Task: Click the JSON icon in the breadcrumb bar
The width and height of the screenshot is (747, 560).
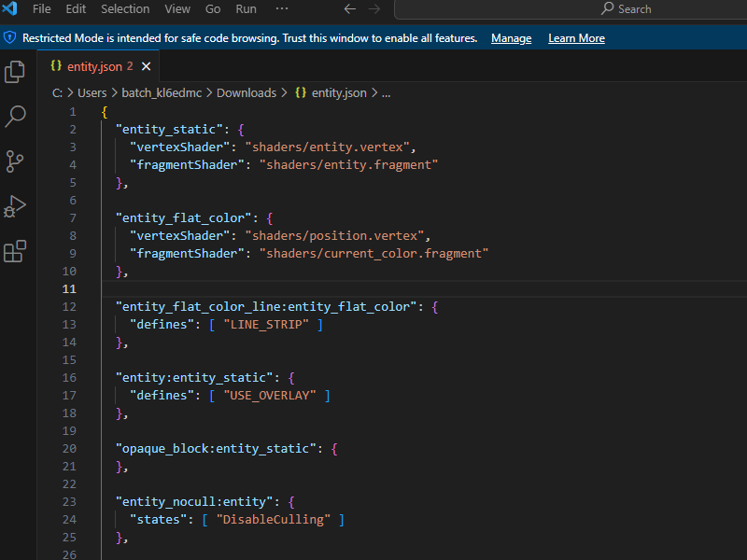Action: tap(299, 92)
